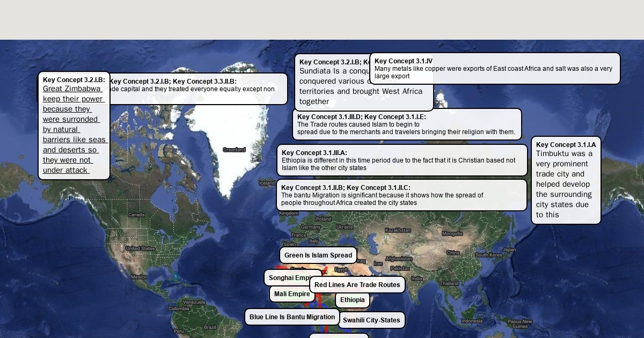Select the 'Green Is Islam Spread' legend label

click(x=318, y=255)
